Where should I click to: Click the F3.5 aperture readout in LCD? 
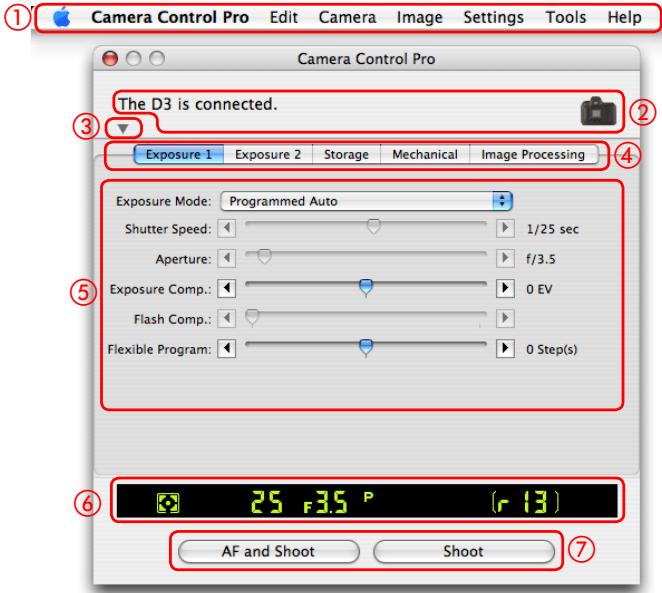point(326,502)
